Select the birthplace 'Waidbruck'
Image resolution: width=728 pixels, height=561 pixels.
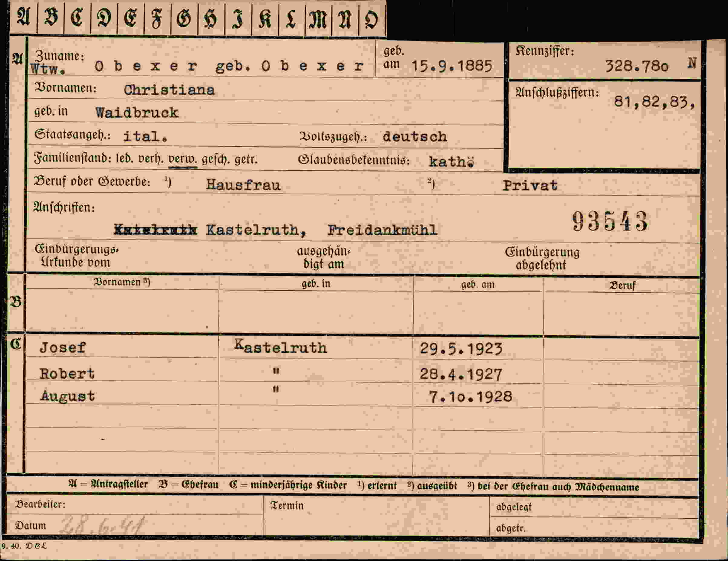pyautogui.click(x=137, y=113)
